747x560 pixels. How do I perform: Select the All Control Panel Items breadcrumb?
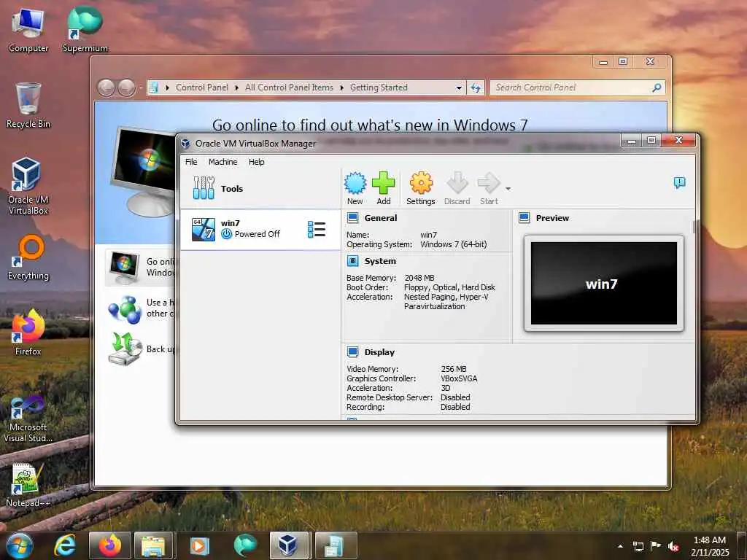pyautogui.click(x=289, y=87)
